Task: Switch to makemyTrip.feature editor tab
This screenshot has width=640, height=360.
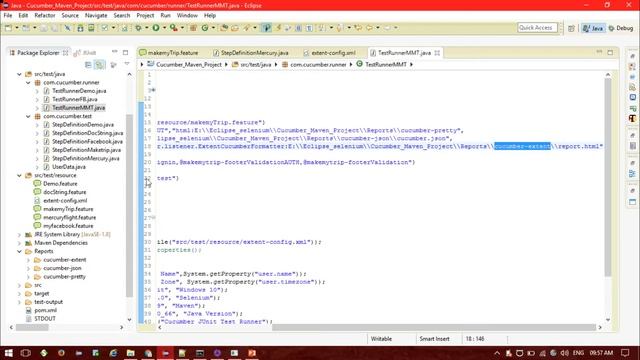Action: (x=169, y=53)
